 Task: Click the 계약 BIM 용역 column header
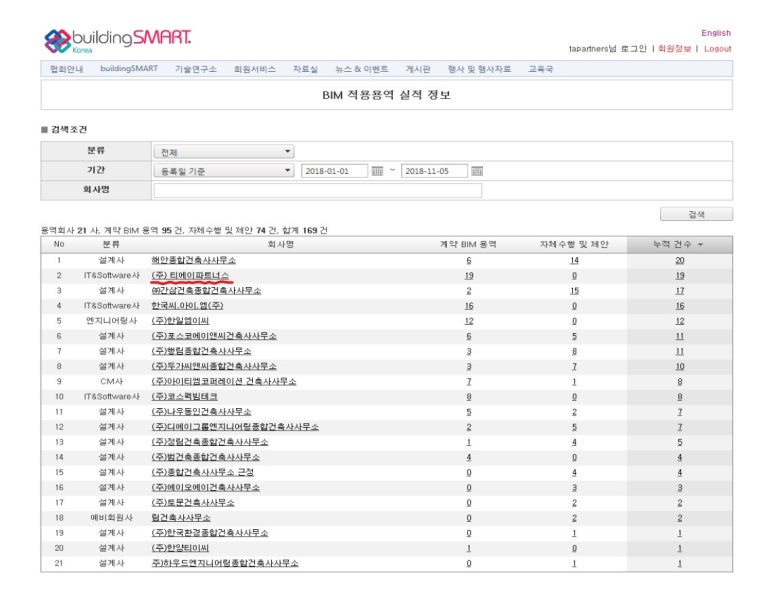coord(468,245)
